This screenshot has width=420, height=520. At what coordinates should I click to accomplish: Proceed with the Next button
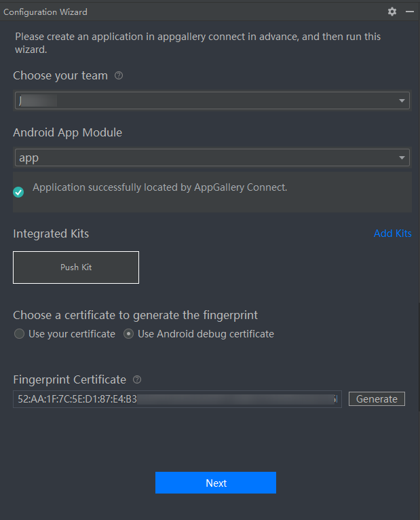click(x=216, y=483)
